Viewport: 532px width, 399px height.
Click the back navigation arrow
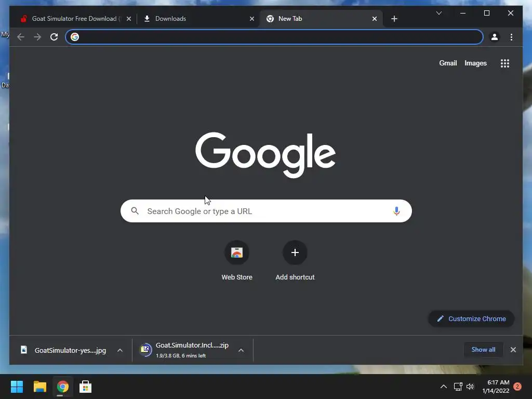(x=21, y=37)
